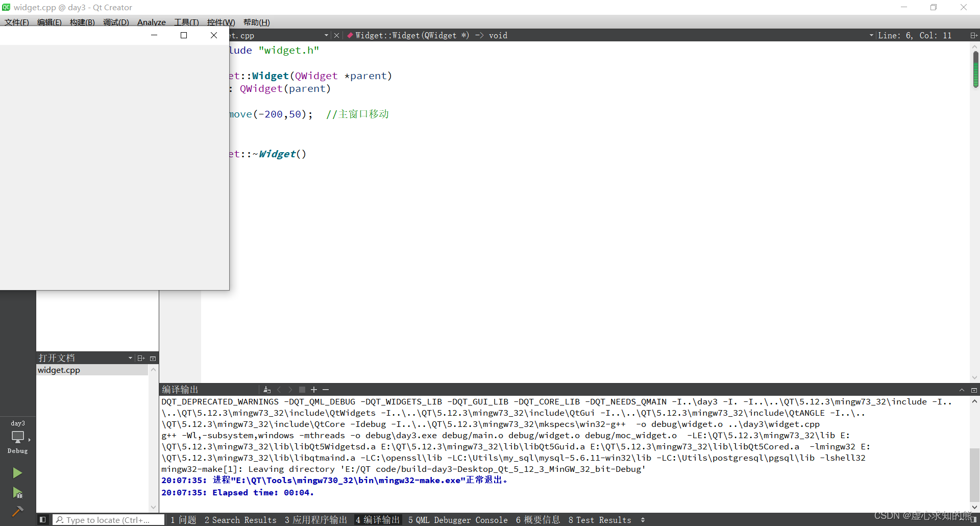Minimize the running app window

click(154, 35)
